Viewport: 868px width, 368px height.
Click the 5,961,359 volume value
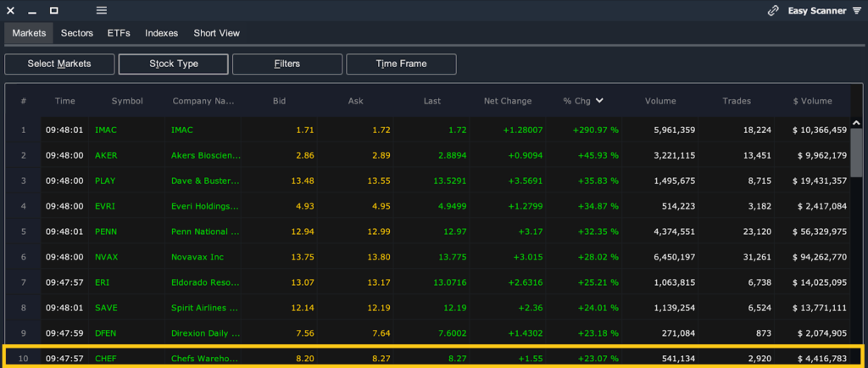674,130
